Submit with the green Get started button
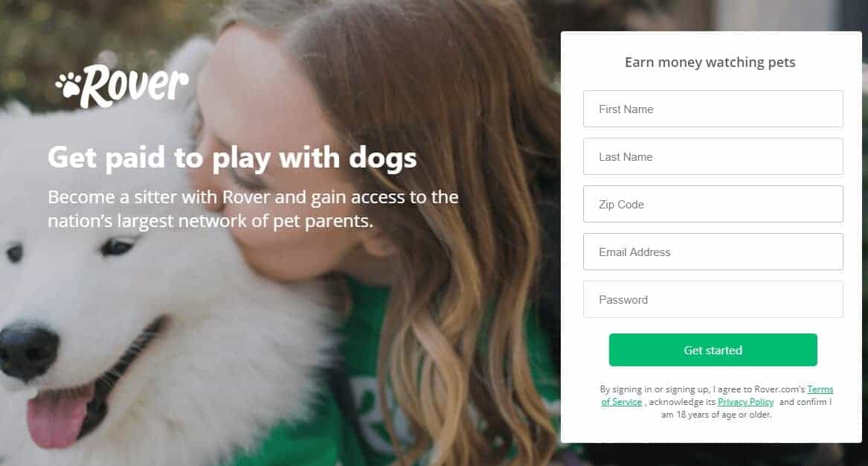Screen dimensions: 868x466 pyautogui.click(x=713, y=350)
